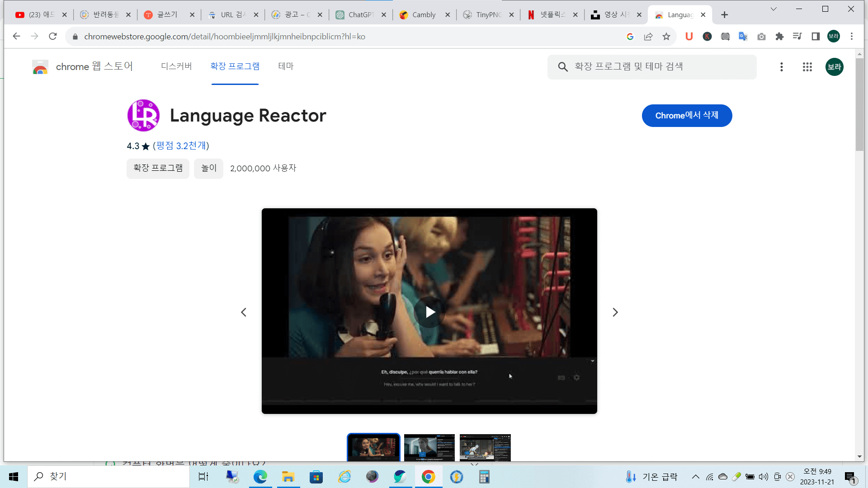This screenshot has width=868, height=488.
Task: Open the 평점 3.2천개 ratings link
Action: click(181, 146)
